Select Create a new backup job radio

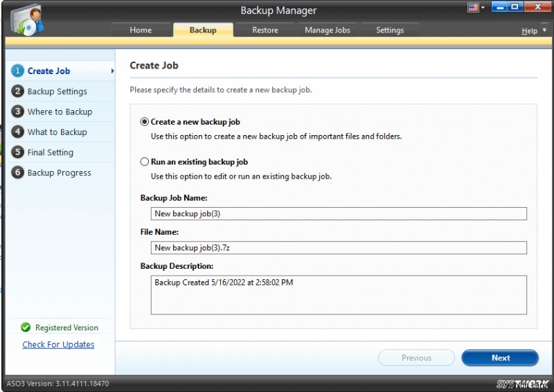pos(144,122)
